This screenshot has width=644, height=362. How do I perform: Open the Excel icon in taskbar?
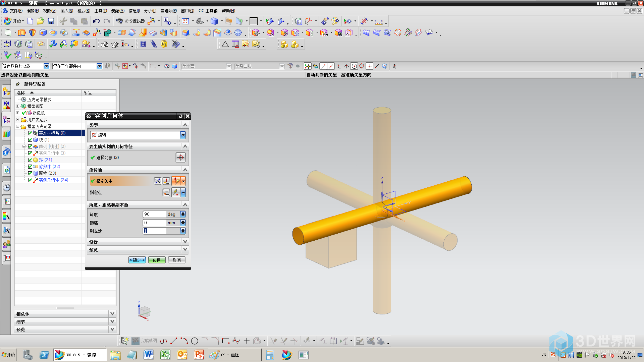point(165,355)
